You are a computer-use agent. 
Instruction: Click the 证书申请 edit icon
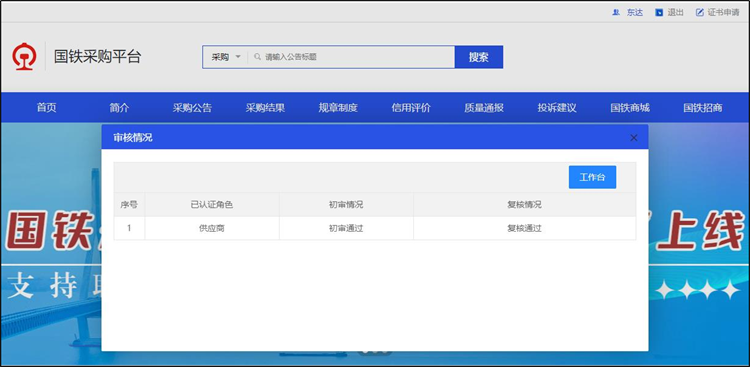click(700, 12)
